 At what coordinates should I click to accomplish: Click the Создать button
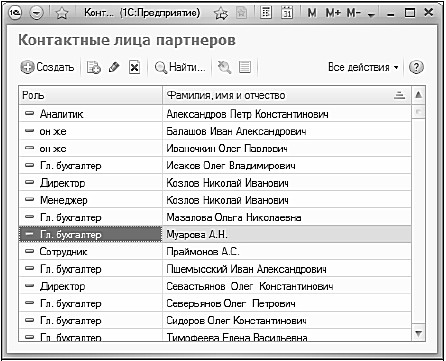tap(47, 67)
